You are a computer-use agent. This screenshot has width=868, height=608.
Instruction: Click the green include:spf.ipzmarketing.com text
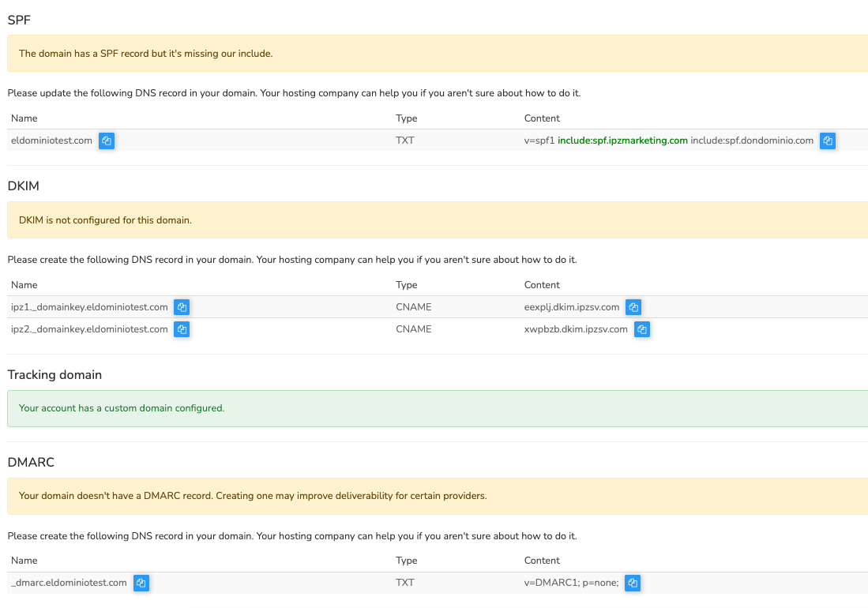click(x=622, y=141)
